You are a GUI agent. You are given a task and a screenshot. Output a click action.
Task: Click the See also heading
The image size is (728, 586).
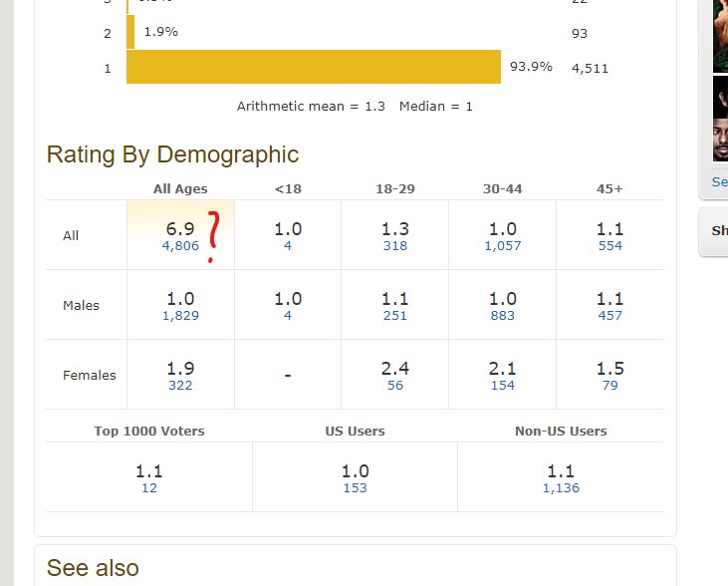click(93, 568)
